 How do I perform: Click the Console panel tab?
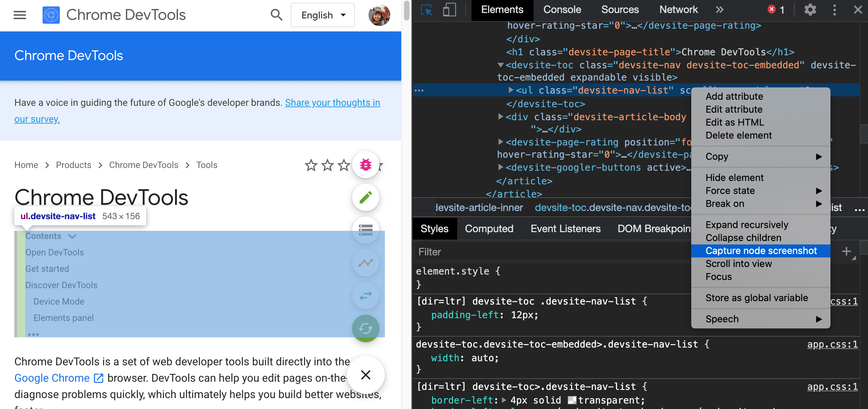(561, 10)
